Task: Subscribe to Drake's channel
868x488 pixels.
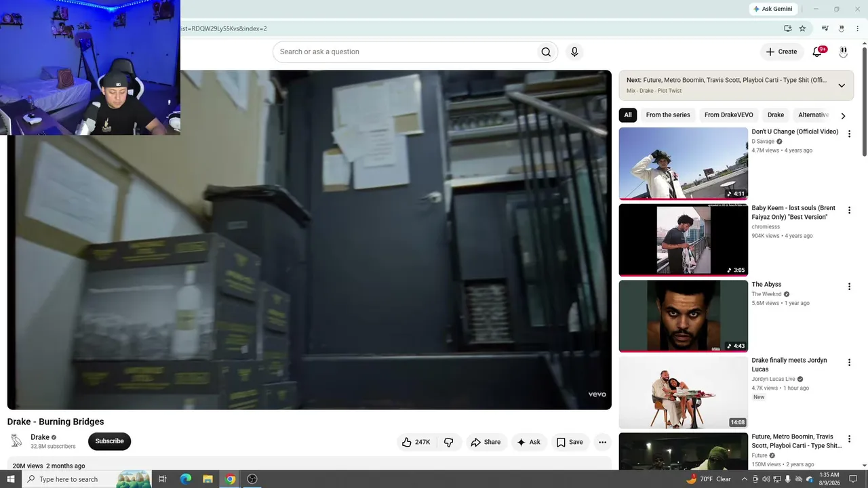Action: coord(109,441)
